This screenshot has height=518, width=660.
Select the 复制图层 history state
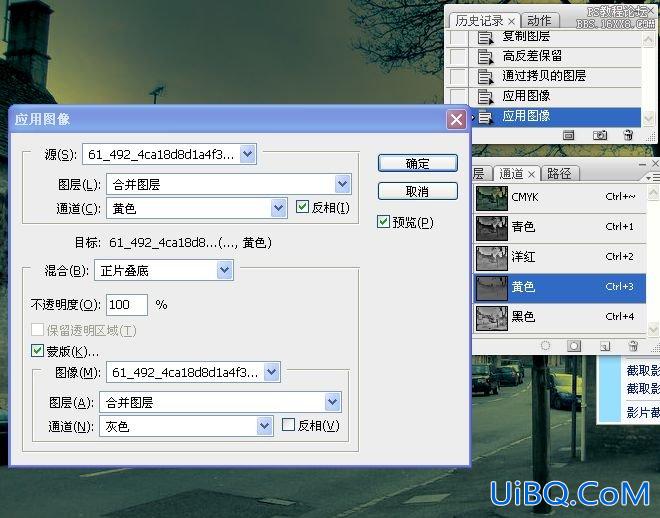(555, 37)
